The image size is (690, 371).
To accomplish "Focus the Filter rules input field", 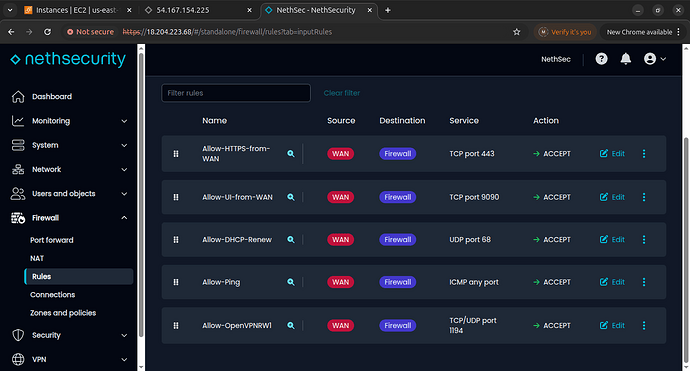I will tap(236, 93).
